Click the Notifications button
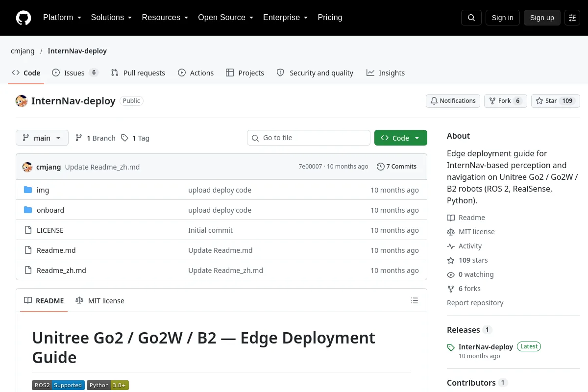 (x=453, y=101)
